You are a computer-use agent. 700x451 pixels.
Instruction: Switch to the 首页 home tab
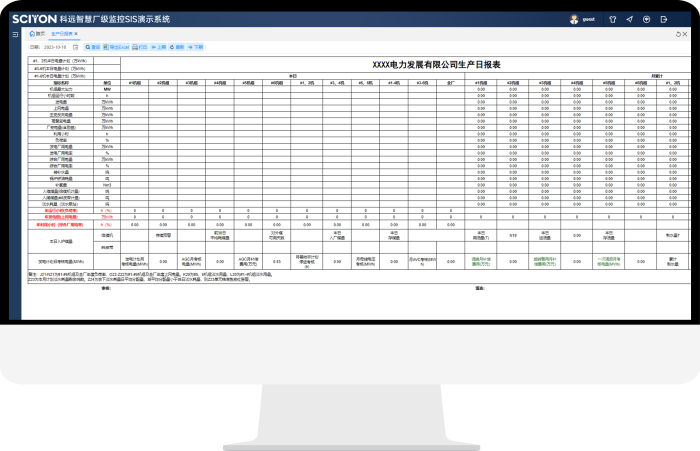38,34
